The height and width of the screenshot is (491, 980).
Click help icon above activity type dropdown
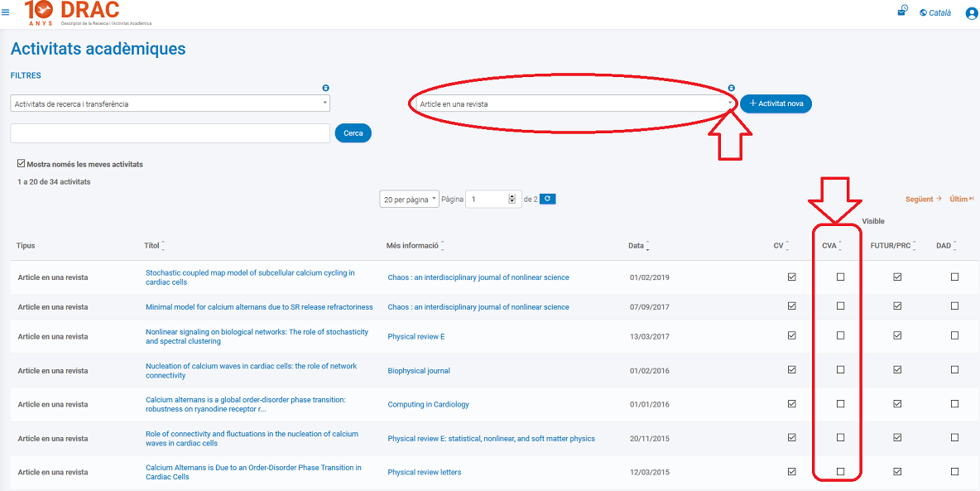click(x=326, y=88)
